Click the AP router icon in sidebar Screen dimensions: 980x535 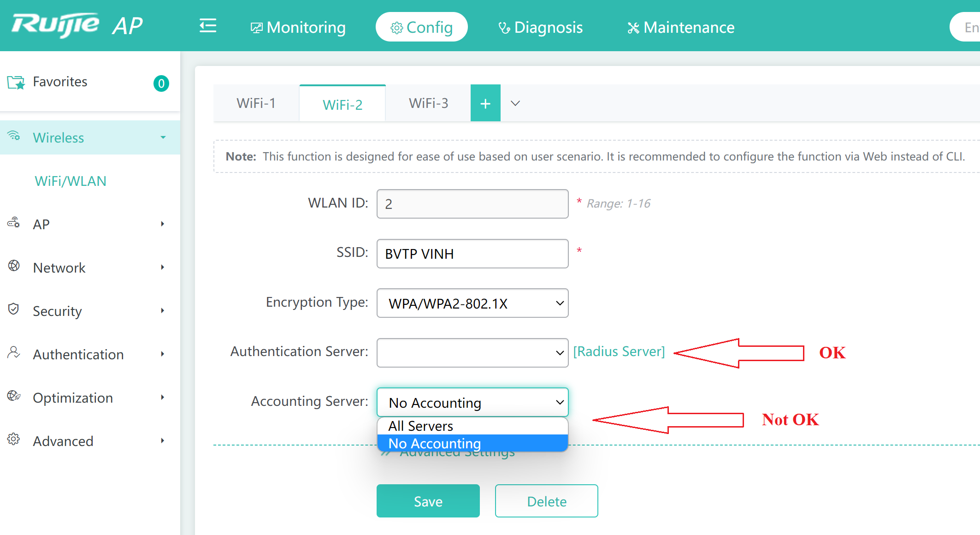(x=14, y=223)
